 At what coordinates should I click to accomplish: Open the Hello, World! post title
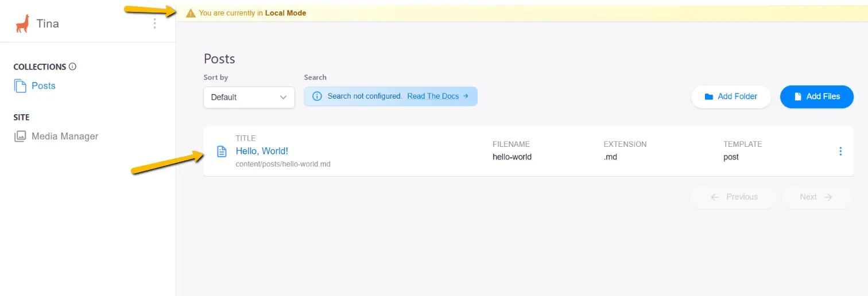(x=262, y=151)
